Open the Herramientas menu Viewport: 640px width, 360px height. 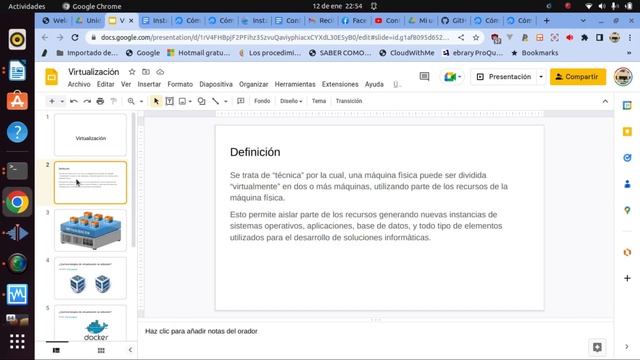(x=295, y=84)
